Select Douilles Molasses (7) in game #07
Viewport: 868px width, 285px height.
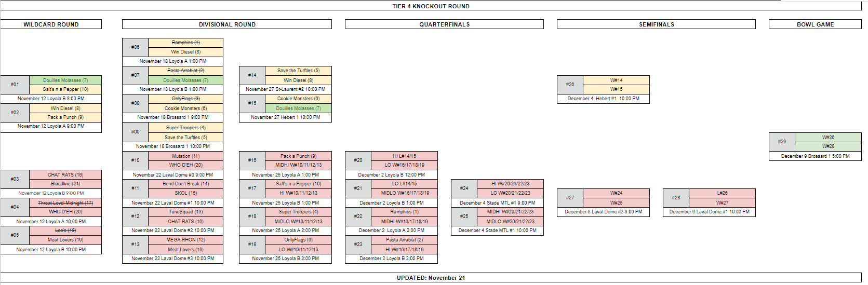click(186, 80)
